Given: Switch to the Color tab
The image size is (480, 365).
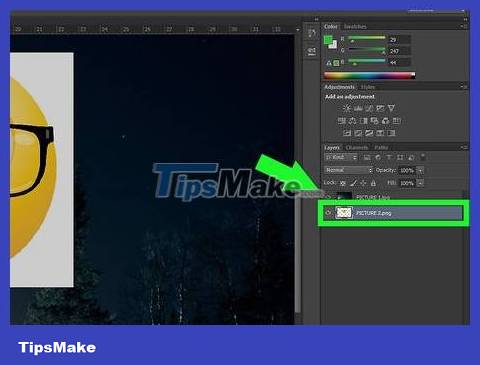Looking at the screenshot, I should click(x=331, y=26).
